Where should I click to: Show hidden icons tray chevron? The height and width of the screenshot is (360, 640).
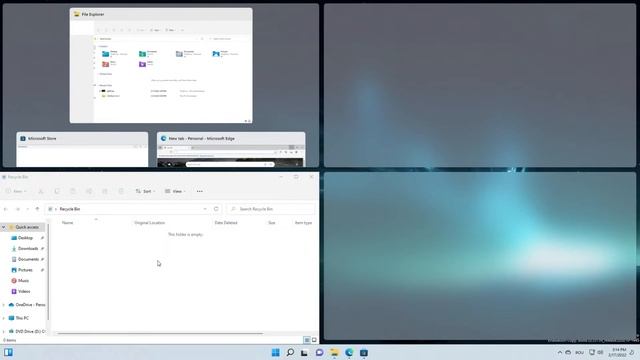[x=559, y=353]
